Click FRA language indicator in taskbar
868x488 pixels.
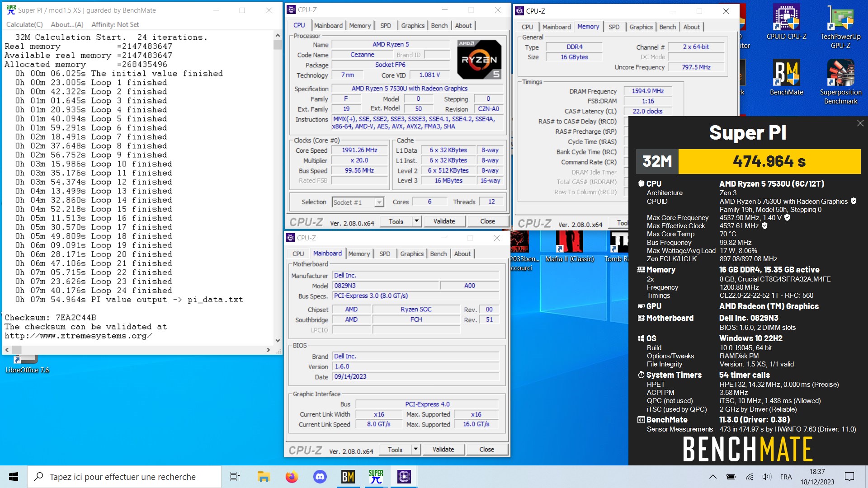pyautogui.click(x=786, y=477)
